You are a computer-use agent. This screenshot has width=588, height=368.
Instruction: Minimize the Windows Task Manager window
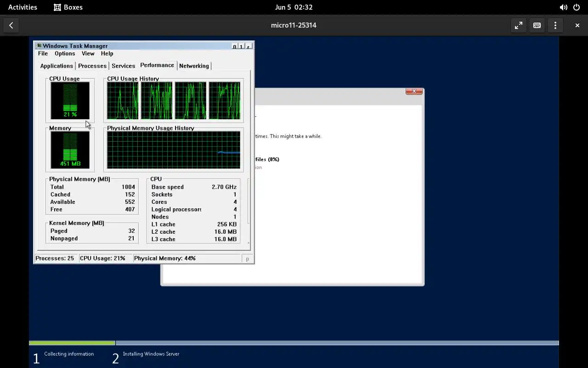click(x=235, y=46)
